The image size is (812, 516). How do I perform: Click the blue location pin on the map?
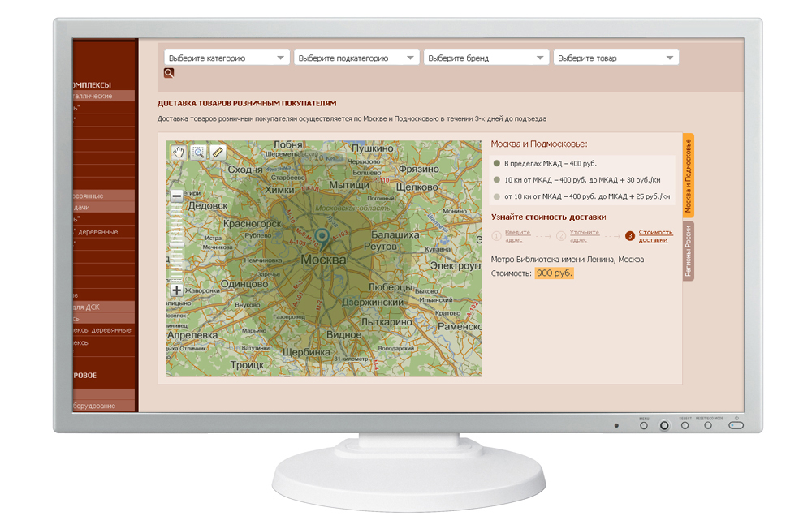[322, 239]
